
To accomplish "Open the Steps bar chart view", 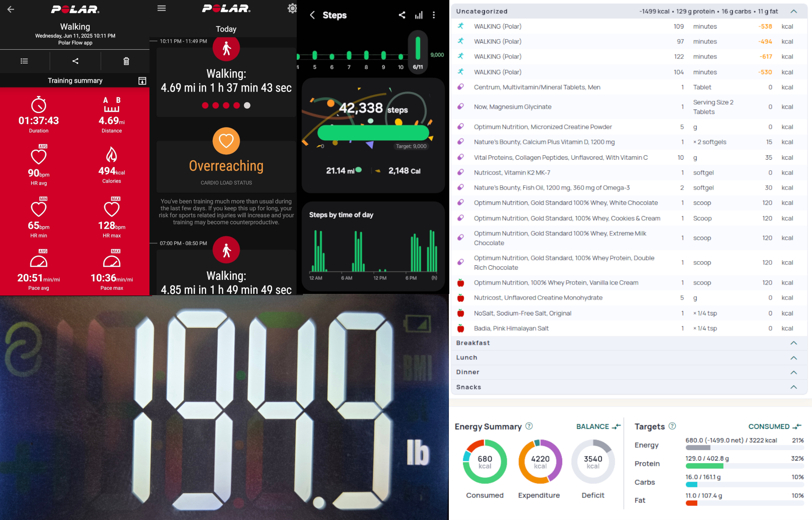I will tap(419, 15).
